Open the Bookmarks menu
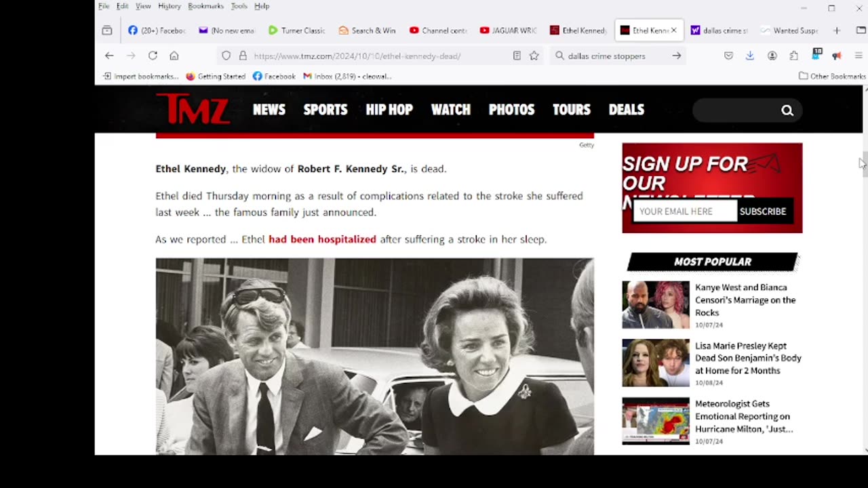This screenshot has height=488, width=868. (x=205, y=6)
